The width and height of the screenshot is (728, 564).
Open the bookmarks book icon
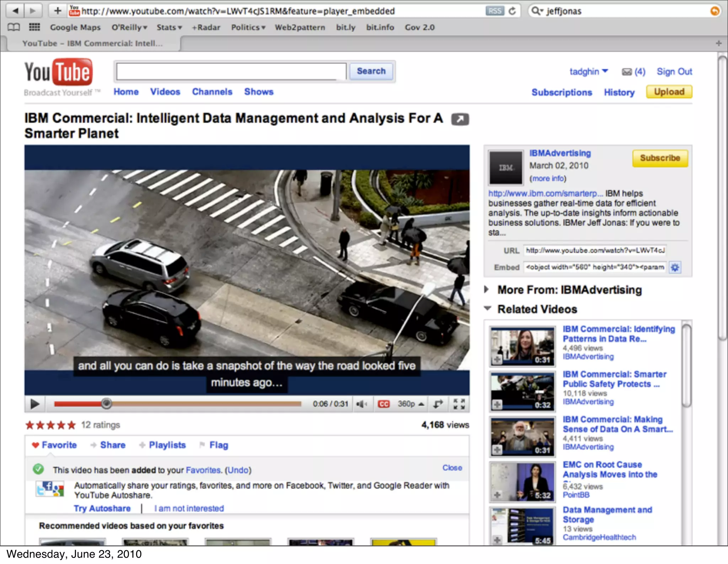click(x=14, y=27)
